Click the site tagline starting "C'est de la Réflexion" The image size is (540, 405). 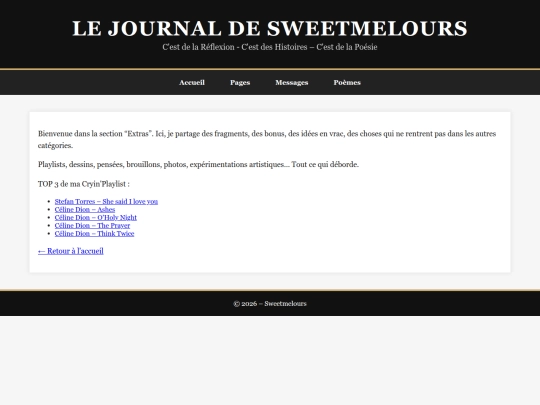(x=270, y=47)
